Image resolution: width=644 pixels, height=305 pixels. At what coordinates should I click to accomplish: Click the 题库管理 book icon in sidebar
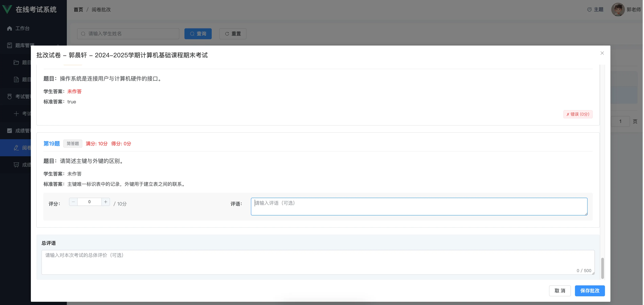coord(10,45)
